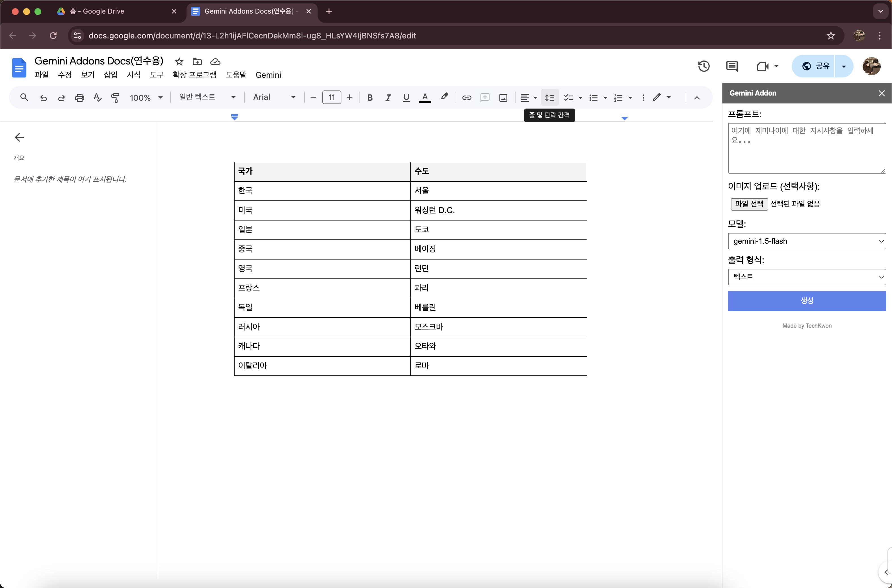Click the font size field
The image size is (892, 588).
(332, 98)
